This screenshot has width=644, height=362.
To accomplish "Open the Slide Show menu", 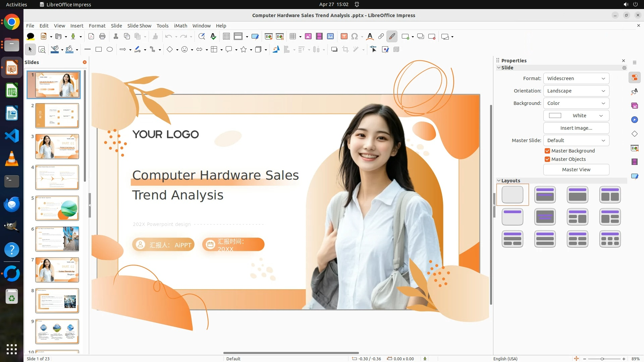I will [139, 26].
